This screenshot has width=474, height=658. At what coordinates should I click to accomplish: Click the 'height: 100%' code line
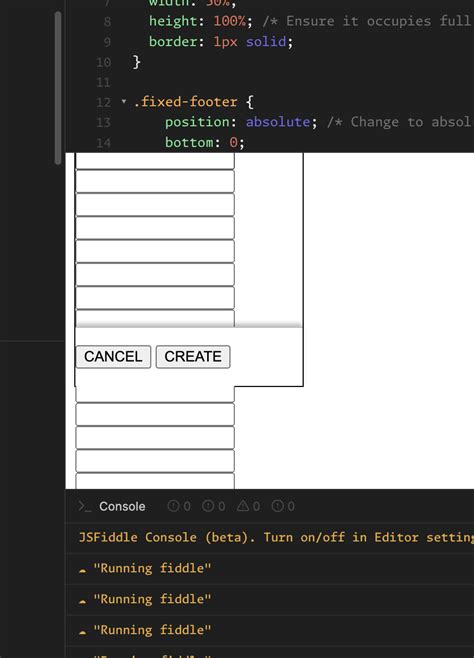(x=201, y=21)
